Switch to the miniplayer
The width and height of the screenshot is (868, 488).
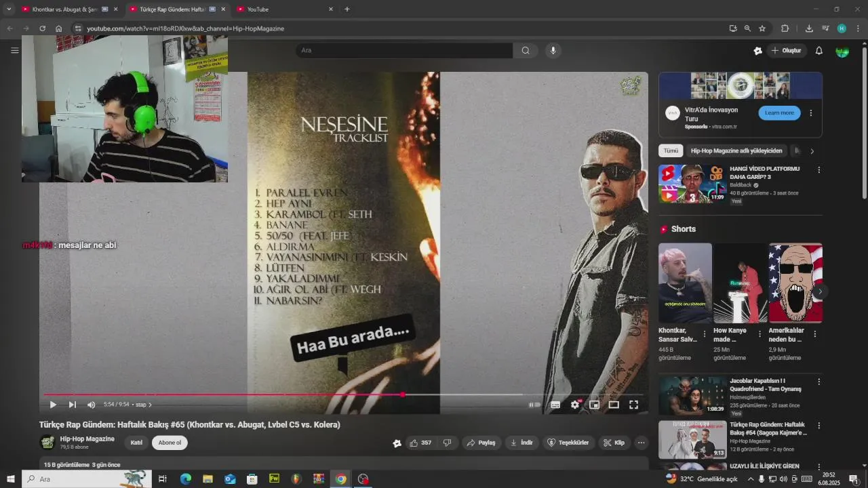click(594, 405)
